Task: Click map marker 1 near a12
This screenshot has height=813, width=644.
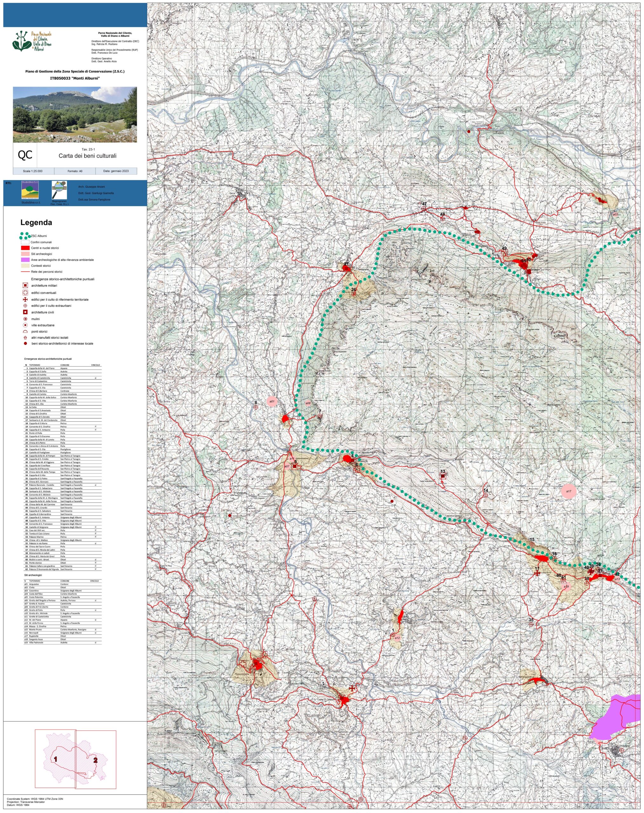Action: (x=393, y=635)
